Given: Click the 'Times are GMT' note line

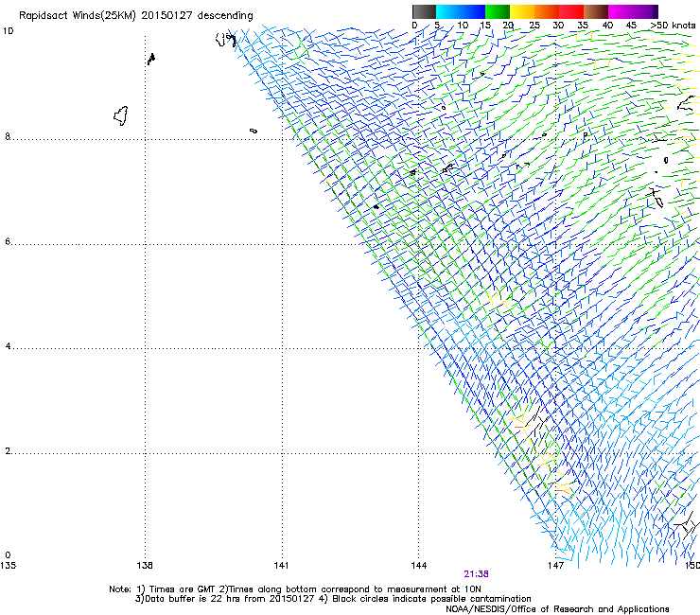Looking at the screenshot, I should point(295,589).
